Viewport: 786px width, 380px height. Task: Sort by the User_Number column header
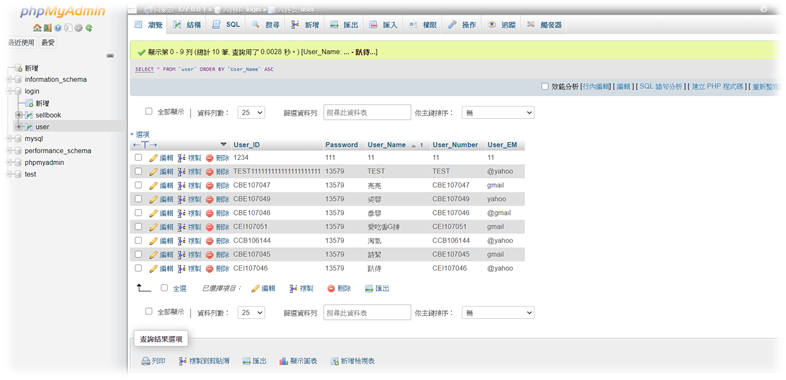coord(455,145)
